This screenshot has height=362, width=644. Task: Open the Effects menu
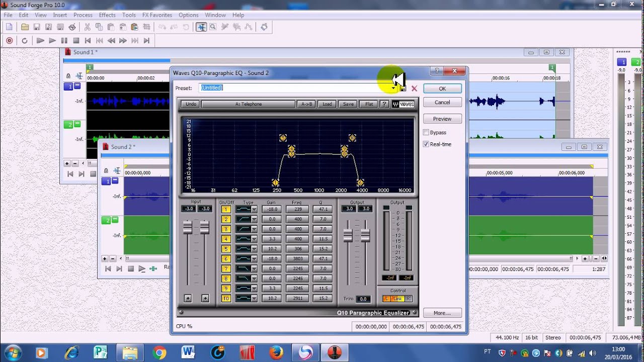tap(107, 15)
